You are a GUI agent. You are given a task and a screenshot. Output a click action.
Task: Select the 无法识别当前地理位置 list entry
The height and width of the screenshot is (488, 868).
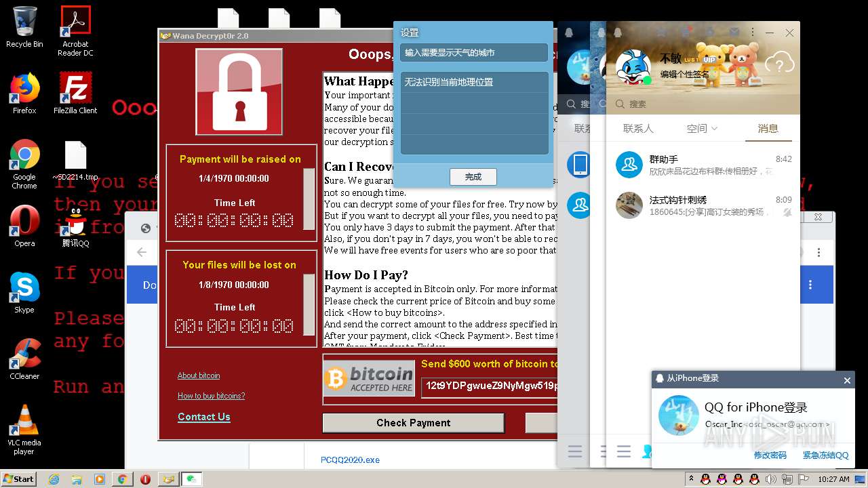(x=474, y=82)
